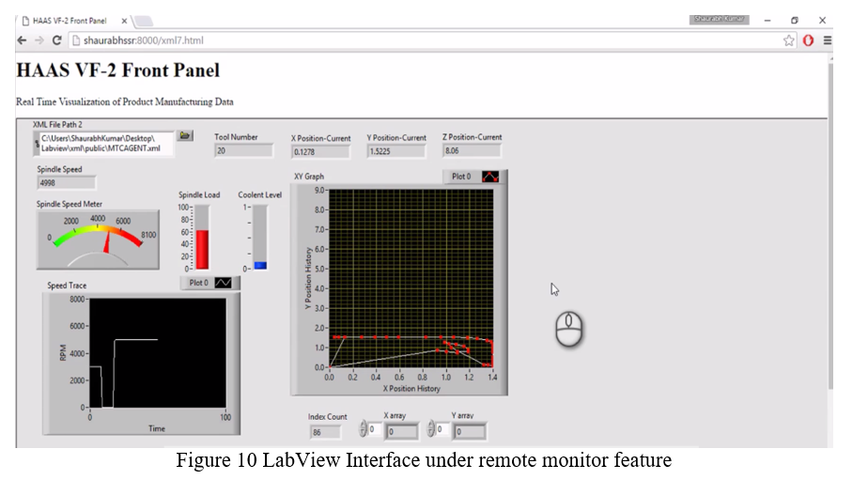Click the X array index number box
This screenshot has height=480, width=868.
(375, 429)
